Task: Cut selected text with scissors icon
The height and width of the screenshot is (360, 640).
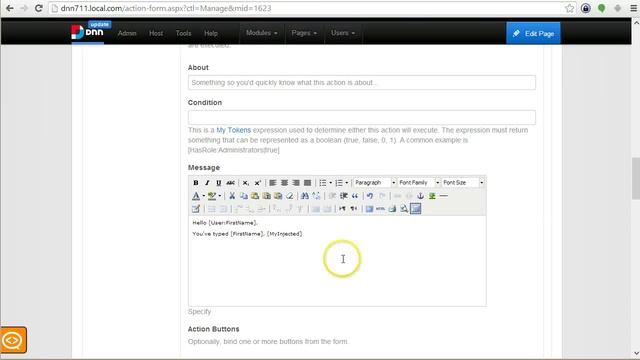Action: [x=232, y=196]
